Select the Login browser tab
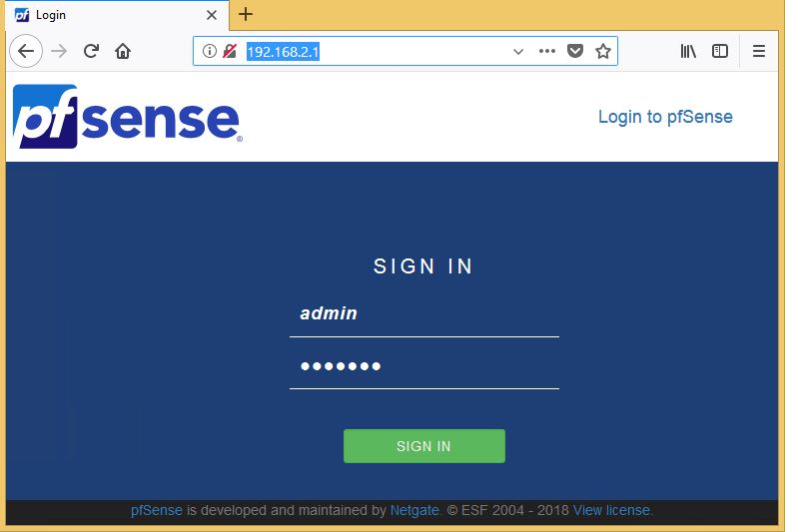 point(118,15)
